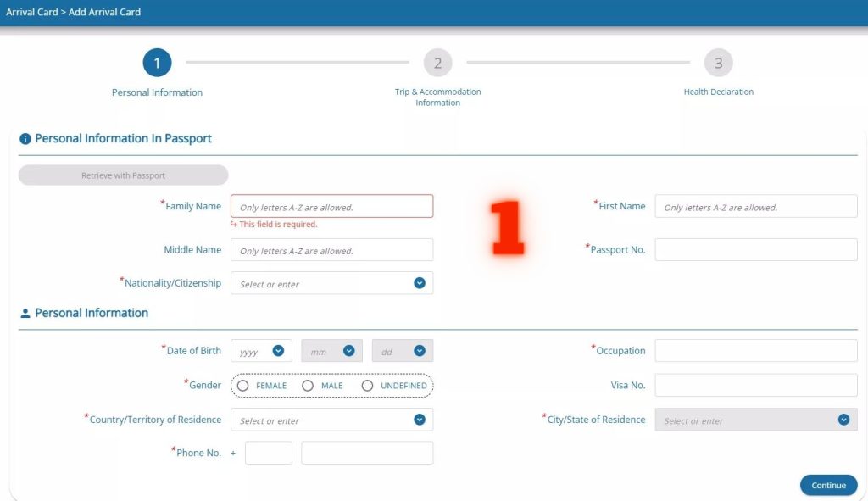The image size is (868, 501).
Task: Click the info icon beside Personal Information In Passport
Action: click(25, 139)
